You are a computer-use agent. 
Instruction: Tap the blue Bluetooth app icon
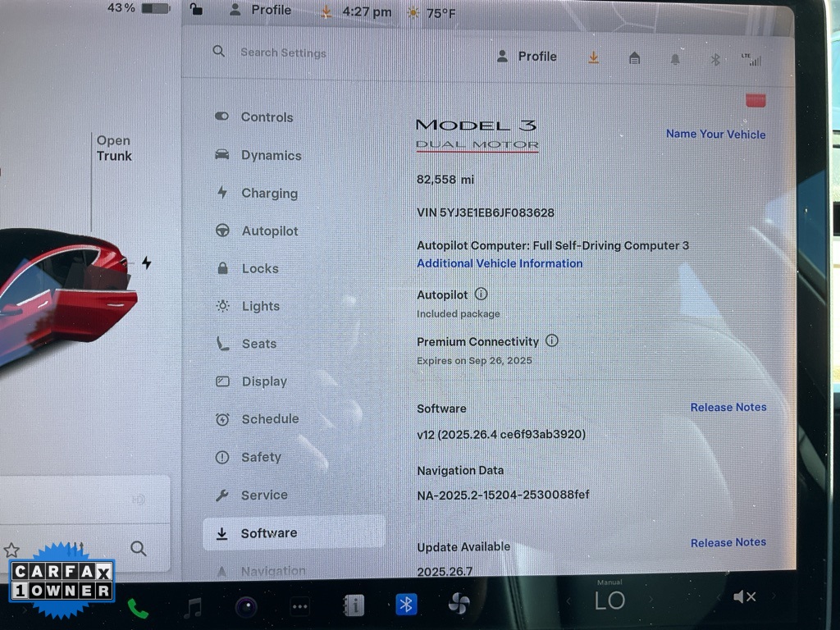click(x=405, y=605)
